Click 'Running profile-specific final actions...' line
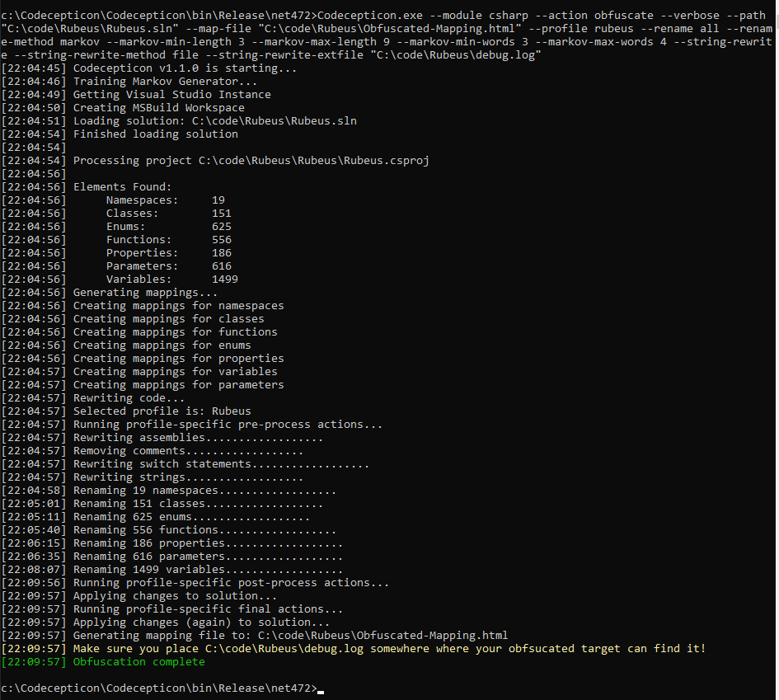The width and height of the screenshot is (779, 700). point(172,609)
